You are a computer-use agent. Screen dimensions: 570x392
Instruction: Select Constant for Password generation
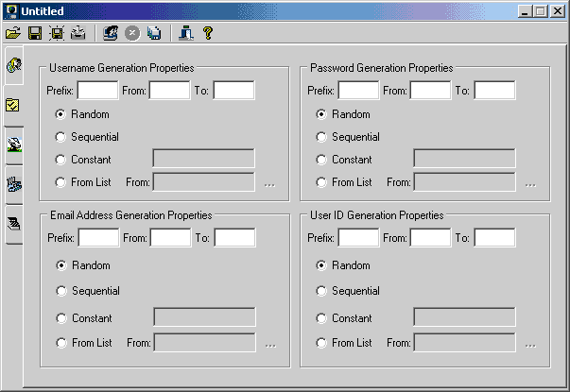click(x=344, y=160)
